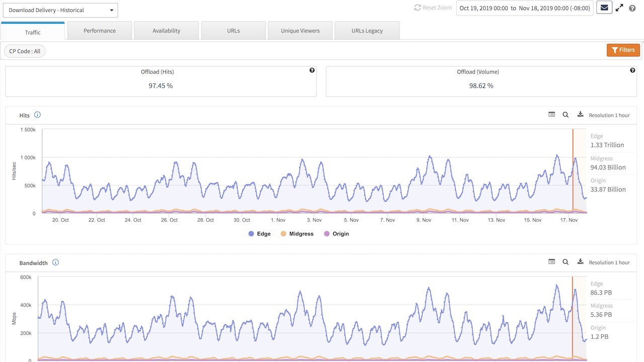The image size is (644, 362).
Task: Toggle Midgress series in Hits legend
Action: coord(297,234)
